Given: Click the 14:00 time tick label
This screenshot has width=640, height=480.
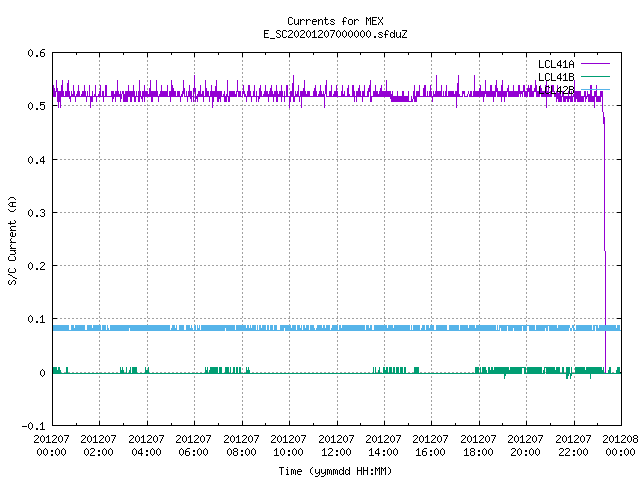Looking at the screenshot, I should click(383, 452).
